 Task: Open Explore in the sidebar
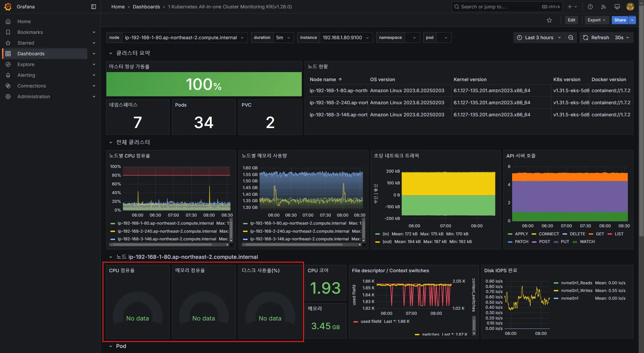(x=26, y=64)
